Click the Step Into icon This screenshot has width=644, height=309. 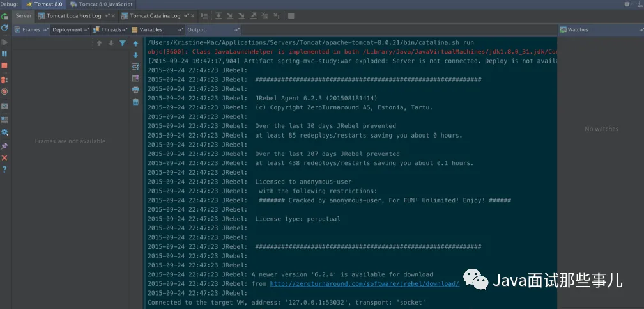[x=230, y=15]
